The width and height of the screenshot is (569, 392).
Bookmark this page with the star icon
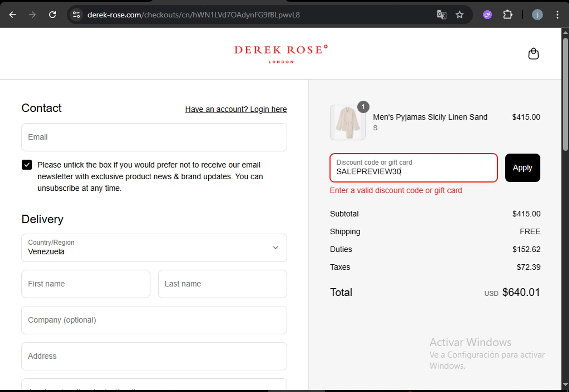point(460,15)
